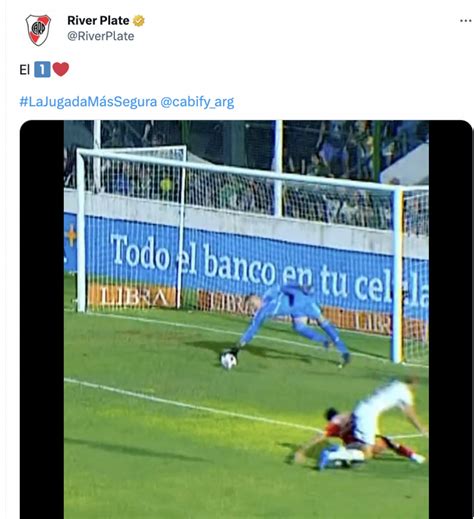Visit the @RiverPlate handle
474x519 pixels.
[101, 36]
